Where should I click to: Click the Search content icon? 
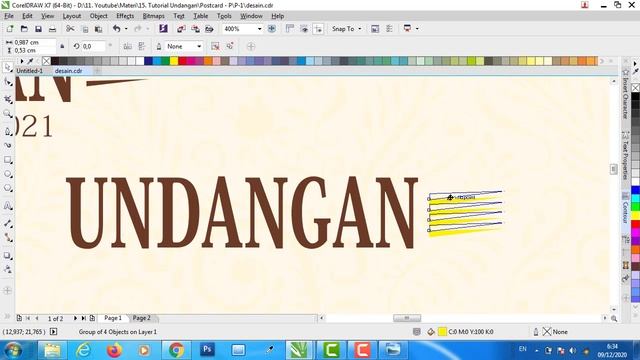(163, 29)
